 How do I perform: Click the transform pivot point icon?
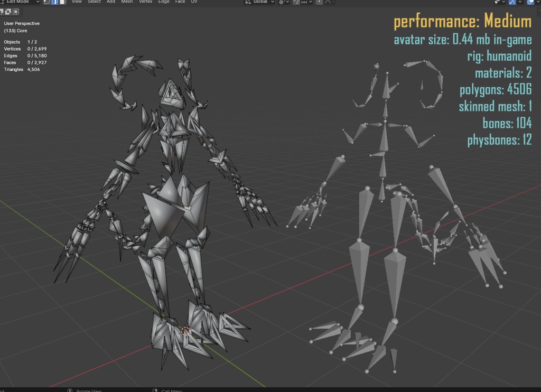tap(281, 2)
